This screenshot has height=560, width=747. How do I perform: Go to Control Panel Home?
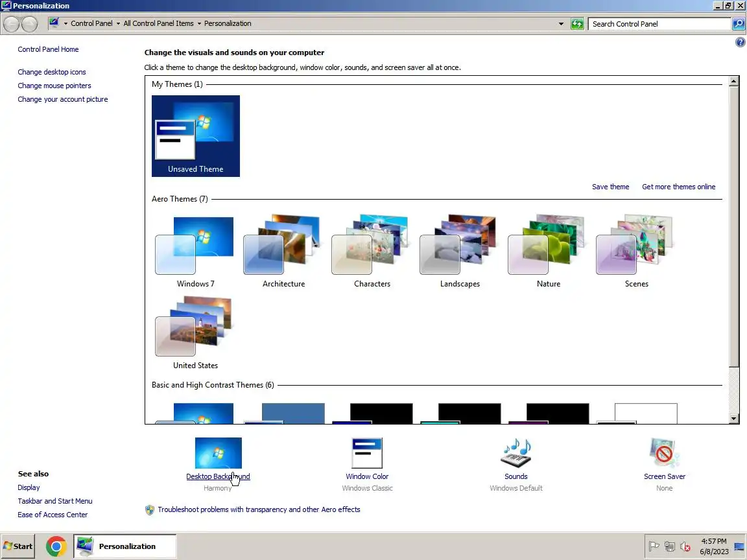(x=48, y=49)
